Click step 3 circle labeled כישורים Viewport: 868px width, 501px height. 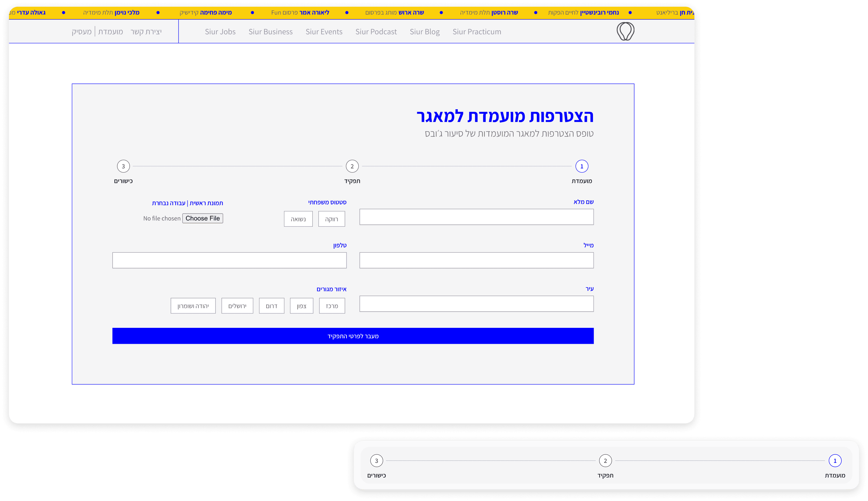click(x=123, y=166)
